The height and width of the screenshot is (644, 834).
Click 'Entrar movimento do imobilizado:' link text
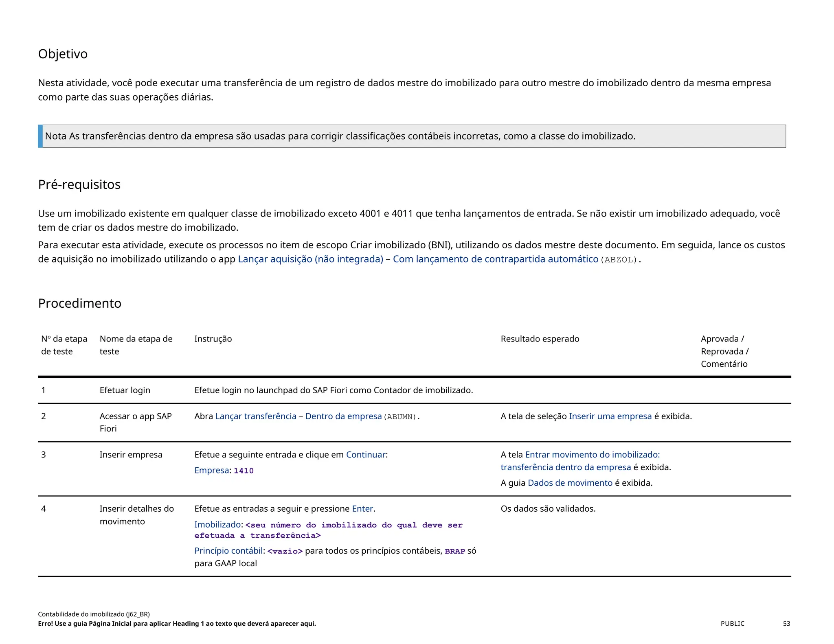[x=592, y=455]
